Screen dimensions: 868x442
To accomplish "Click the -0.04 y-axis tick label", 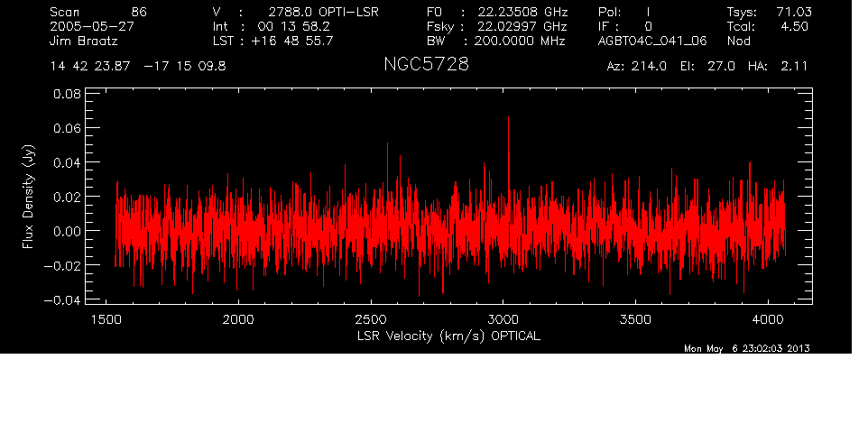I will tap(62, 300).
